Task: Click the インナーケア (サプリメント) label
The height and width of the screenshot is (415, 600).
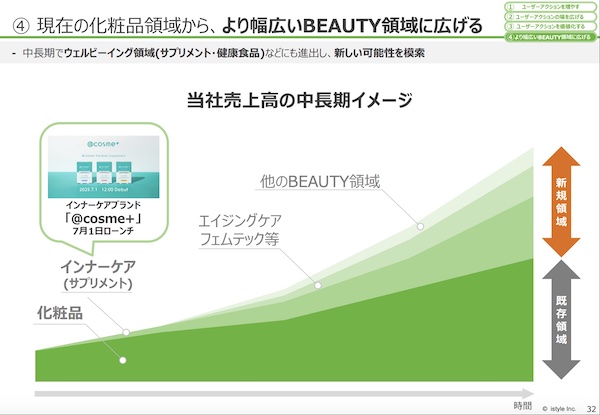Action: (x=98, y=275)
